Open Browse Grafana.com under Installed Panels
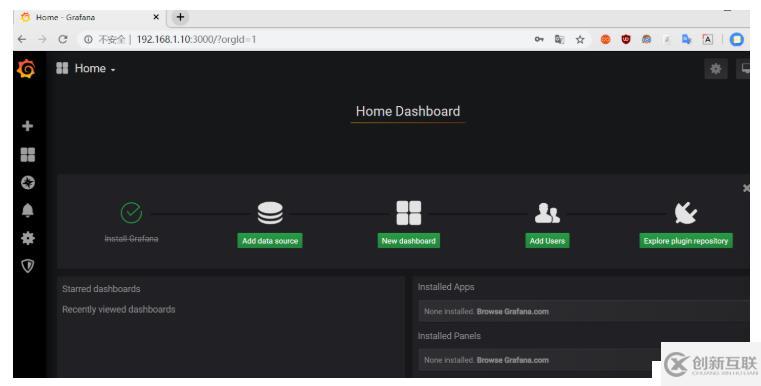The image size is (761, 386). coord(513,360)
